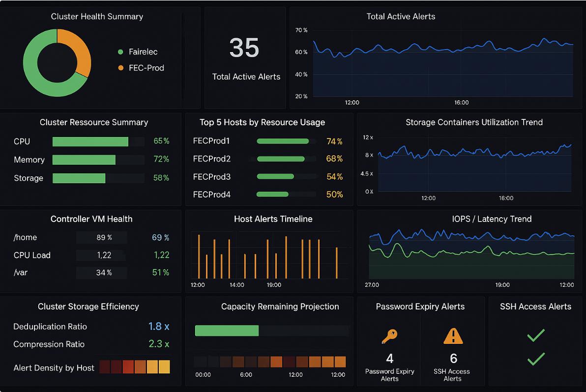
Task: Click the FECProd1 resource usage bar
Action: (286, 141)
